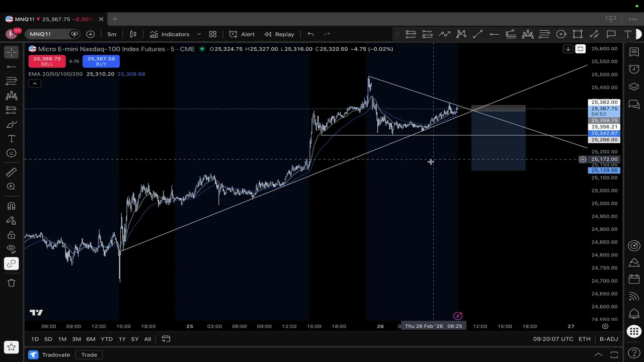This screenshot has width=644, height=362.
Task: Open the alerts clock panel in right sidebar
Action: coord(634,69)
